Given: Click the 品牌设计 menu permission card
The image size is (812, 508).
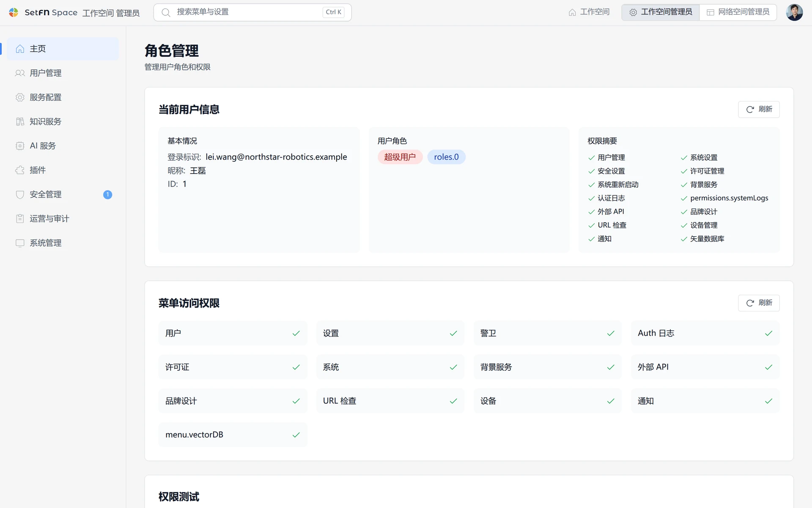Looking at the screenshot, I should 233,401.
